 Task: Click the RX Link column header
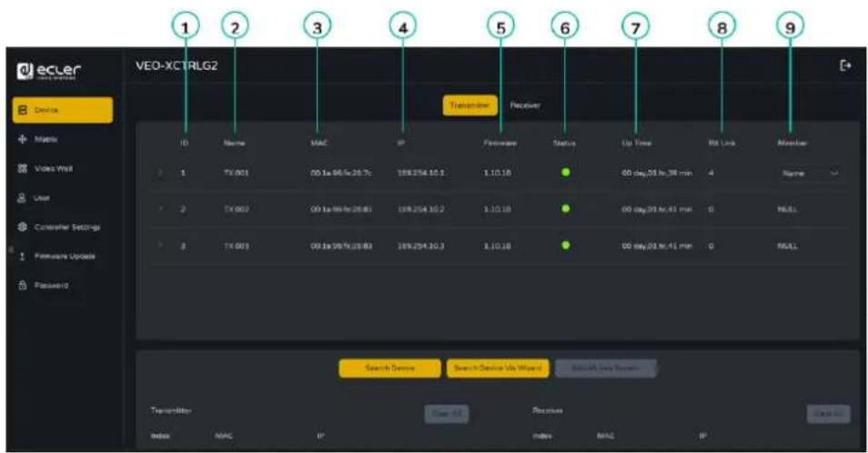click(x=722, y=143)
